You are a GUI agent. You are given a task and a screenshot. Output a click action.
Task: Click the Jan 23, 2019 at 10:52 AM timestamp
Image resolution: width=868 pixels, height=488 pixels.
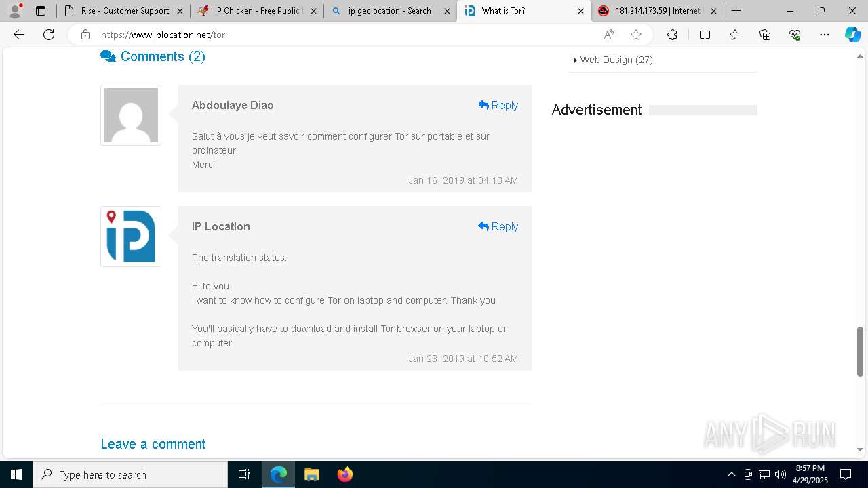(463, 359)
